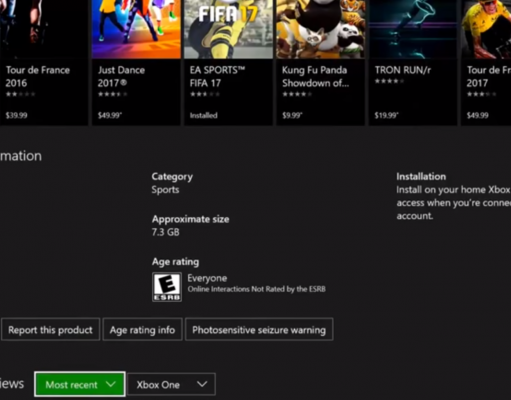This screenshot has height=400, width=511.
Task: Click the $39.99 price on Tour de France 2016
Action: pyautogui.click(x=16, y=115)
